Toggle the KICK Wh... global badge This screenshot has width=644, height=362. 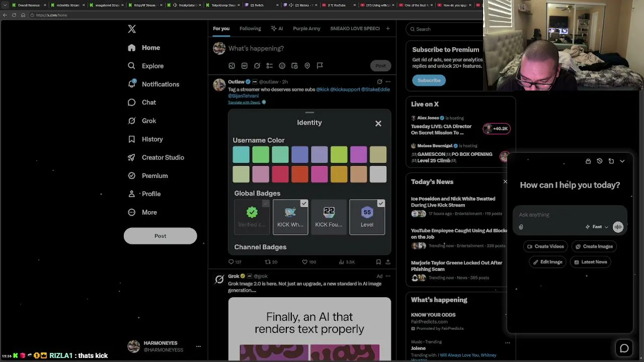pos(290,217)
